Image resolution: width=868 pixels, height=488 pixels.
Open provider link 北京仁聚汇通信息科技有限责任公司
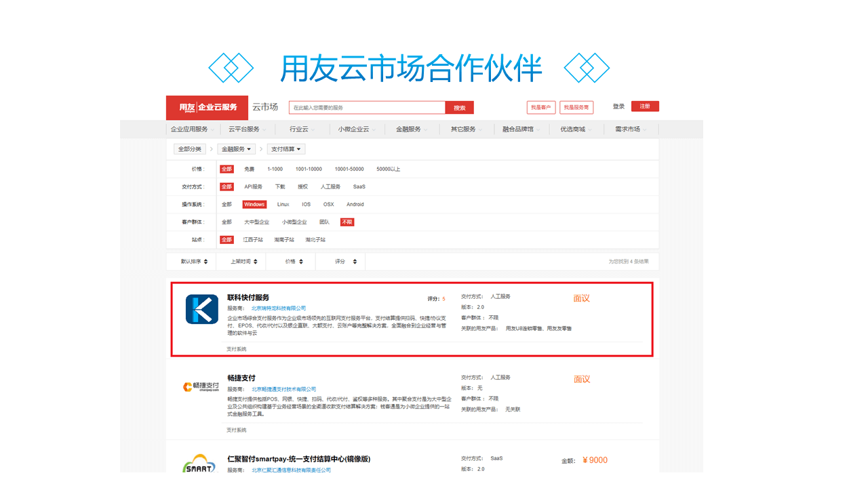point(292,470)
